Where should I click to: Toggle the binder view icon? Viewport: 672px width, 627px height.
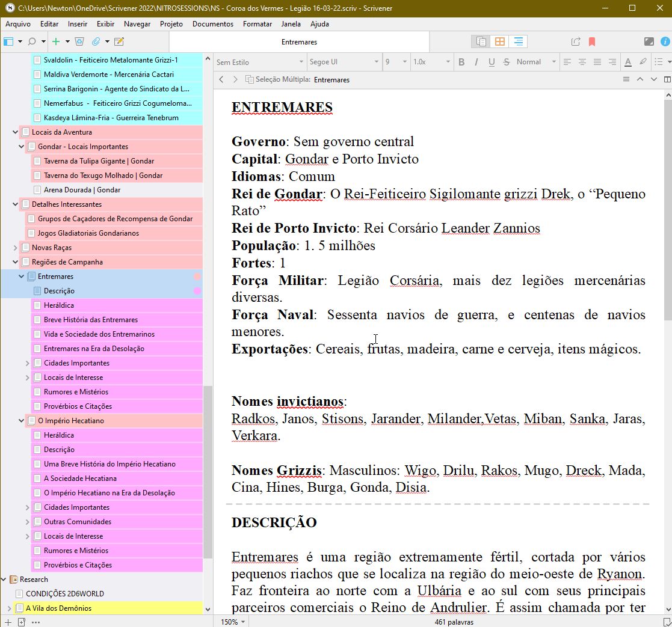(x=8, y=41)
